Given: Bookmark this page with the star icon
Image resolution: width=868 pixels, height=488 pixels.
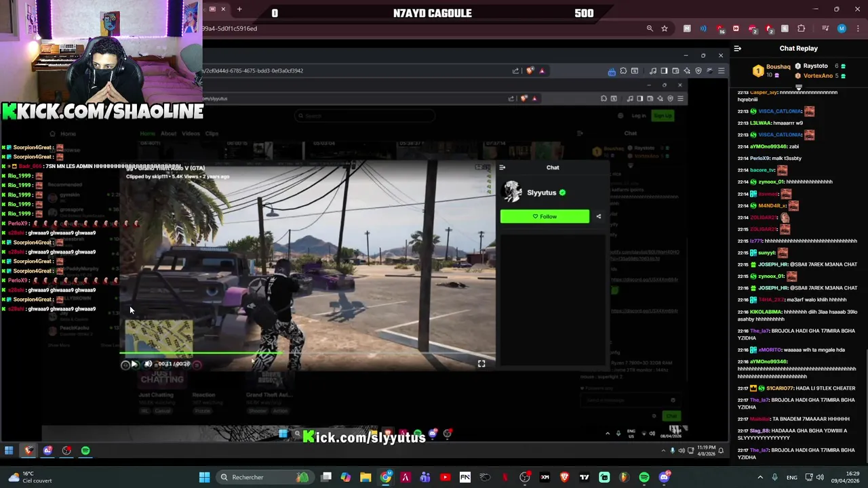Looking at the screenshot, I should point(665,28).
